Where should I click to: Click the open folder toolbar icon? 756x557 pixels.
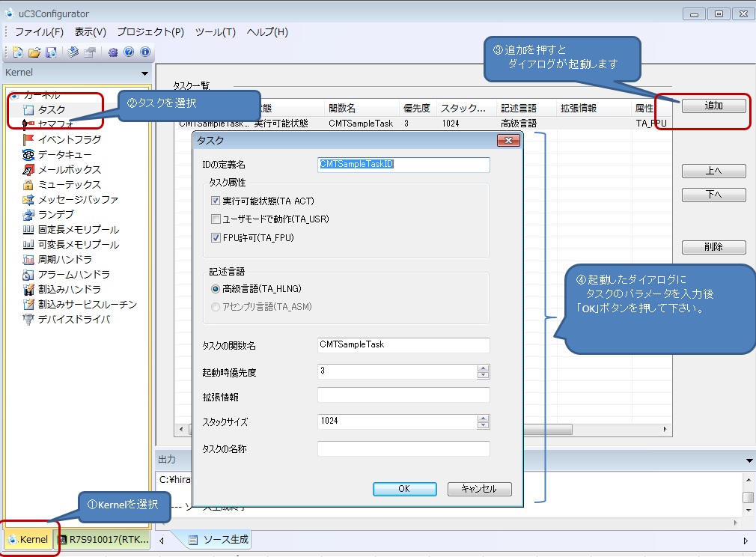click(x=34, y=52)
